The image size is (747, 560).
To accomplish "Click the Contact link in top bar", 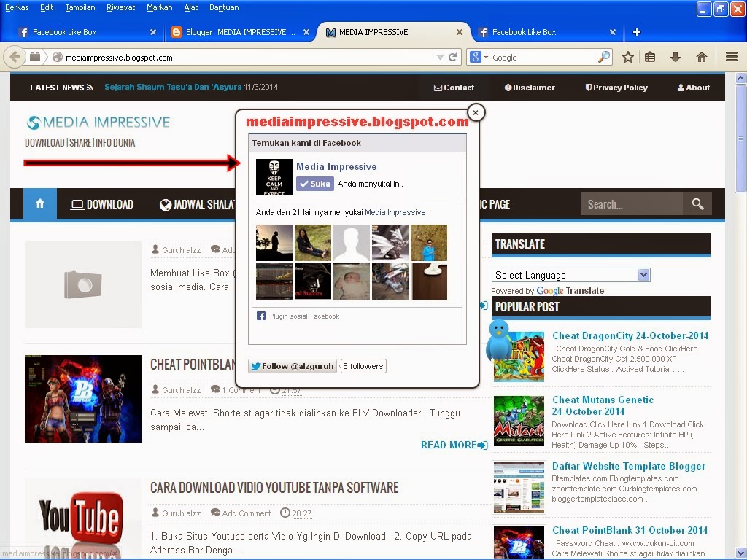I will click(454, 87).
